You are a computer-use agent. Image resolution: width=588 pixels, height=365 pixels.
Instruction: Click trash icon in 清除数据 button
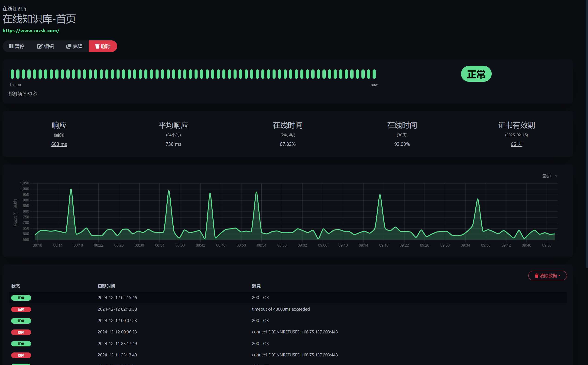point(536,276)
